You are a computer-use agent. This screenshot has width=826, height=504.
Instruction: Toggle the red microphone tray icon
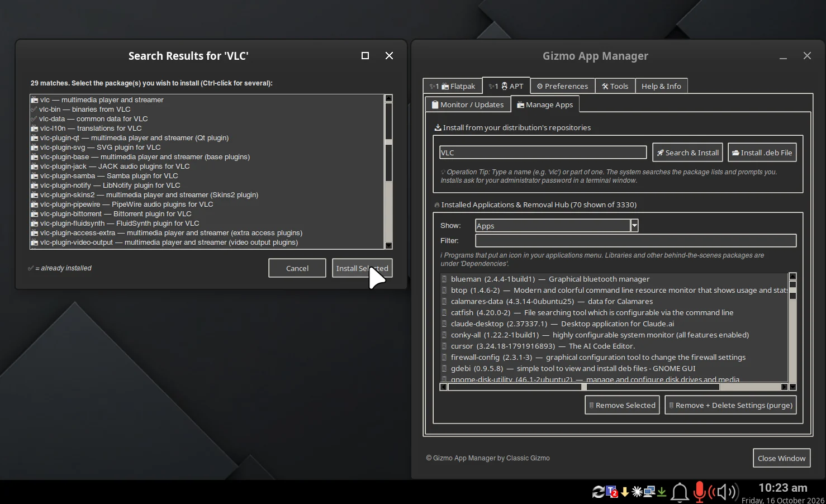(x=699, y=492)
